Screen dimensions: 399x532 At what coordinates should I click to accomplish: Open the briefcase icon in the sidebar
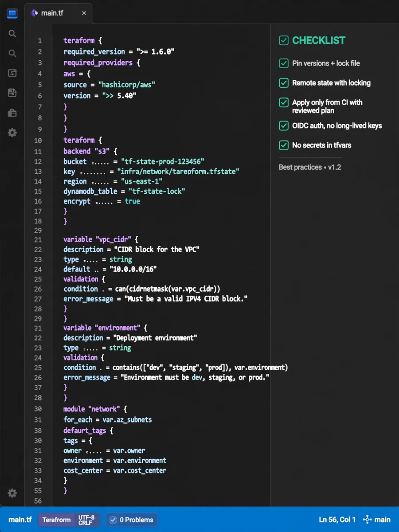[x=12, y=113]
